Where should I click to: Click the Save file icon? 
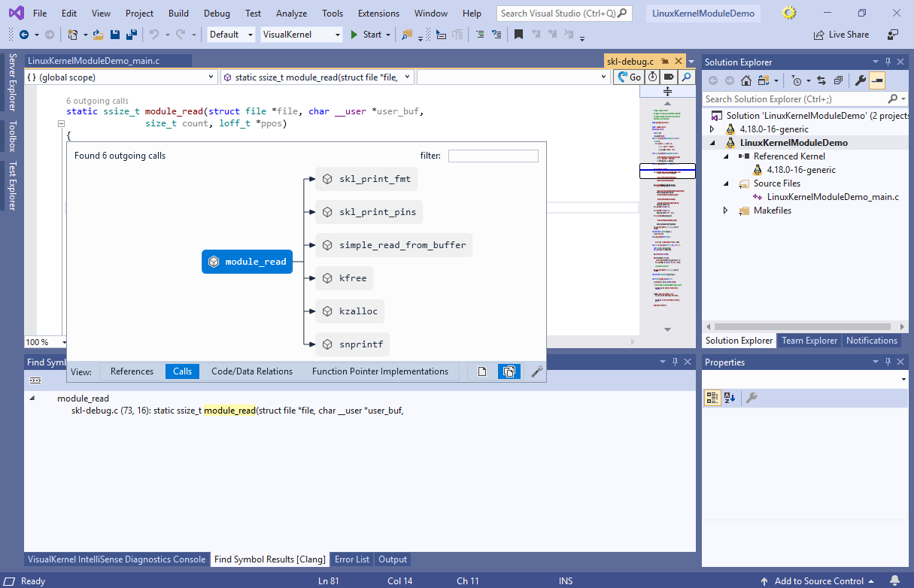115,35
